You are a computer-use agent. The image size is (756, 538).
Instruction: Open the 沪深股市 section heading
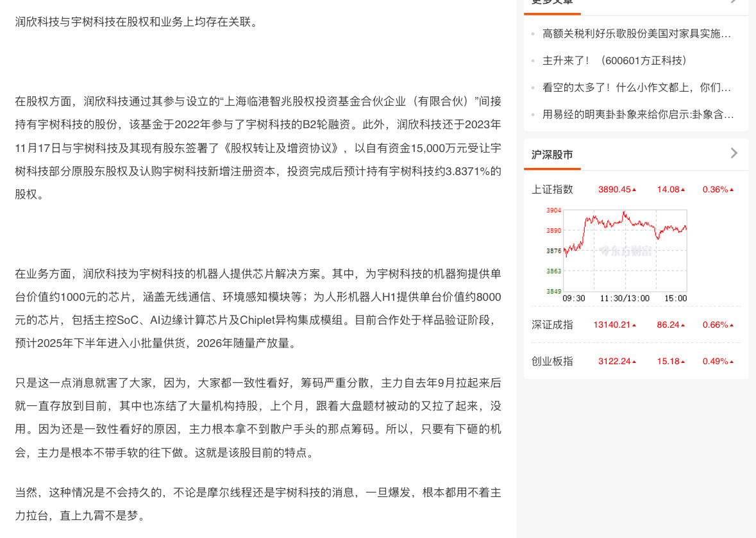click(552, 155)
